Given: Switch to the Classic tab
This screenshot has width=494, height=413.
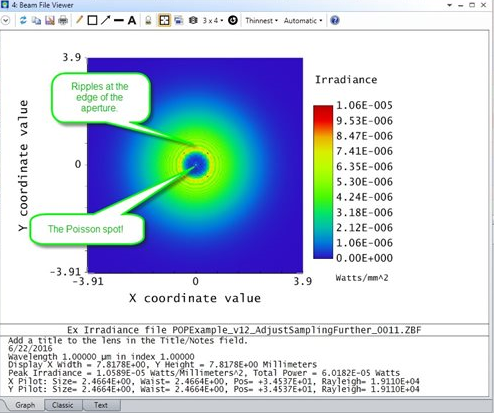Looking at the screenshot, I should [x=63, y=405].
